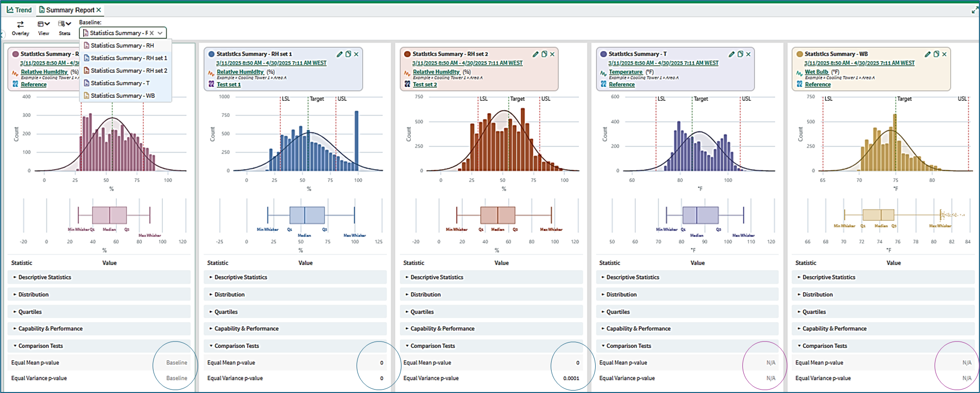Duplicate the RH set 2 statistics card

click(544, 54)
